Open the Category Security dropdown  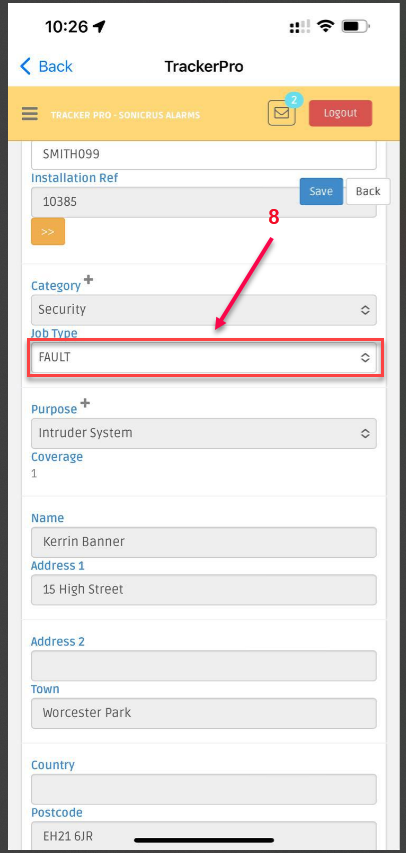204,310
